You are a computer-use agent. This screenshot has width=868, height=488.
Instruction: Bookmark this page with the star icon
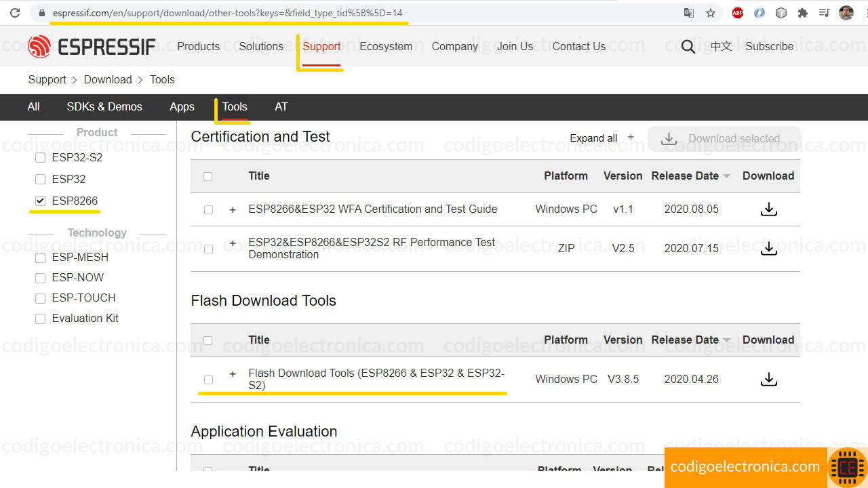click(711, 13)
